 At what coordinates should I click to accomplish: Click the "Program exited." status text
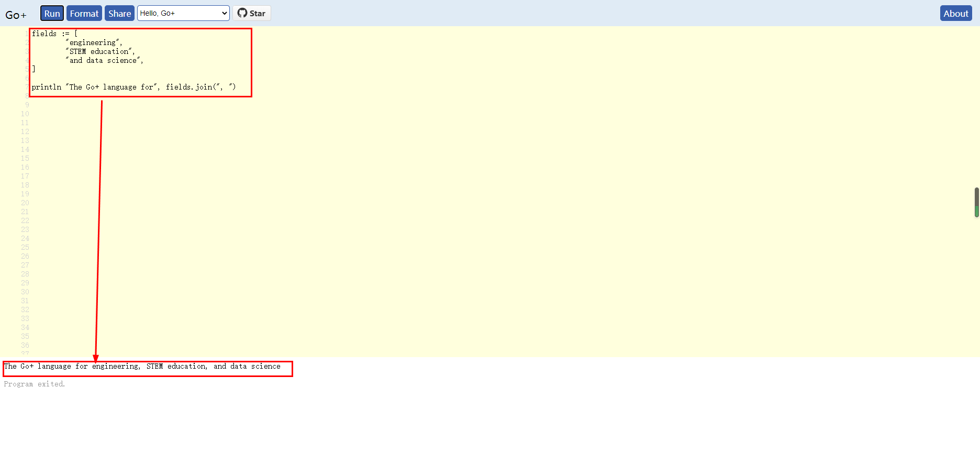34,384
